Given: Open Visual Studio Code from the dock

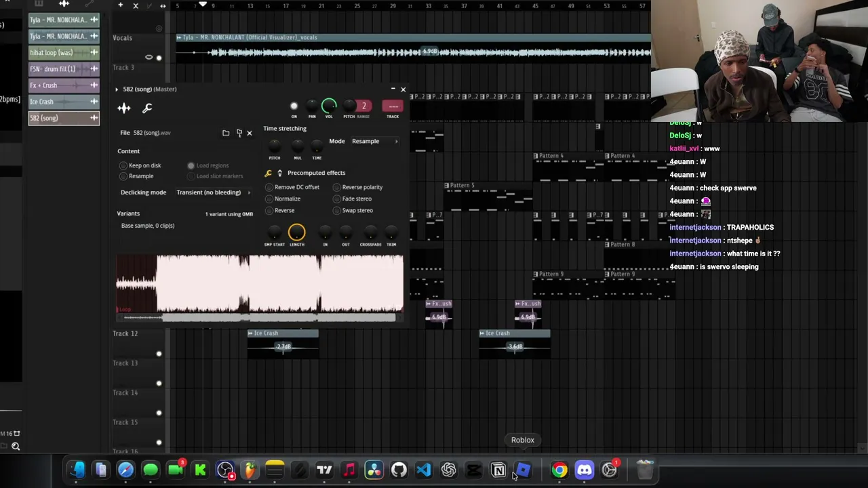Looking at the screenshot, I should coord(424,470).
